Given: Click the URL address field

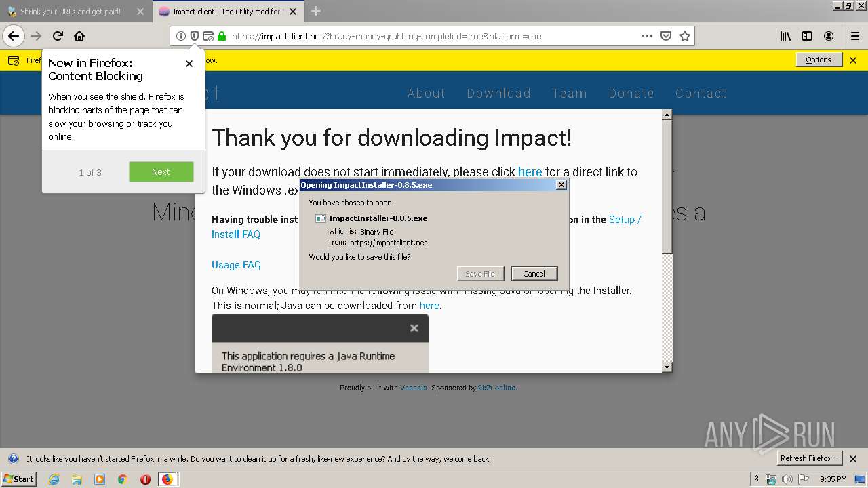Looking at the screenshot, I should pyautogui.click(x=431, y=36).
